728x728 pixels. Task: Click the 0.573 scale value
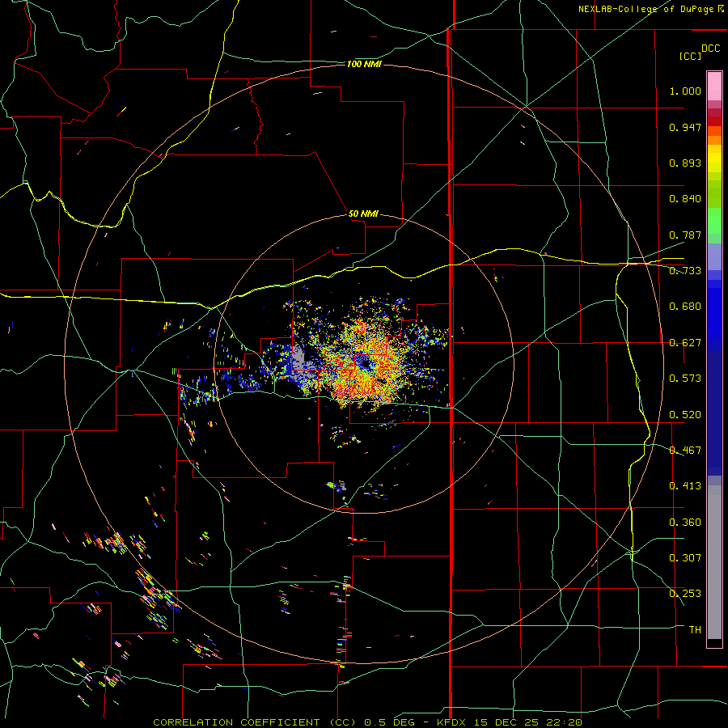tap(685, 379)
